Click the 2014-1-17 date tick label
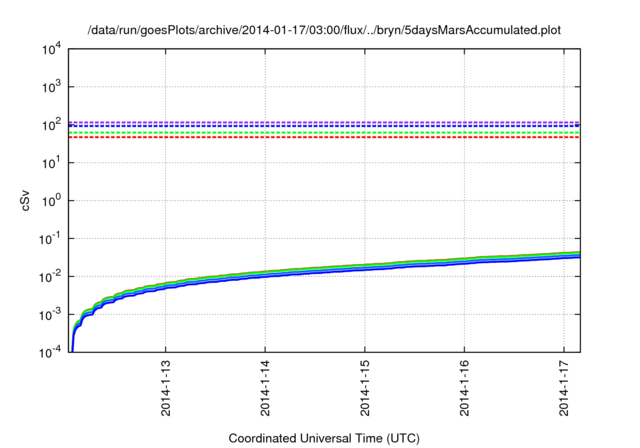This screenshot has width=640, height=448. tap(564, 388)
